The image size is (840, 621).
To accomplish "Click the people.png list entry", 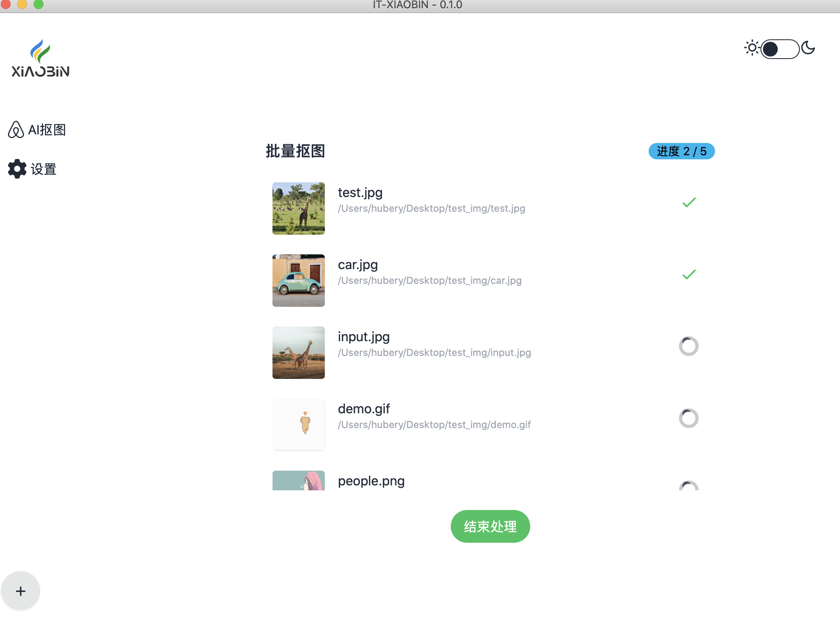I will 371,481.
